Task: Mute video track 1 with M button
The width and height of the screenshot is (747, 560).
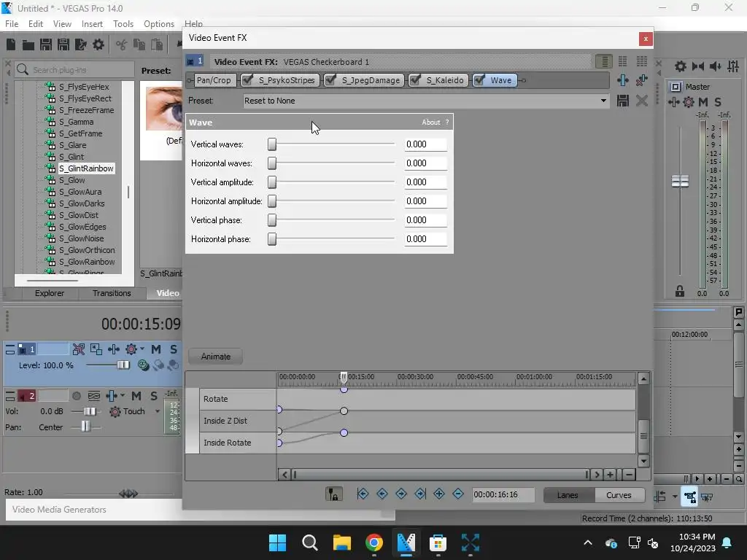Action: pyautogui.click(x=156, y=349)
